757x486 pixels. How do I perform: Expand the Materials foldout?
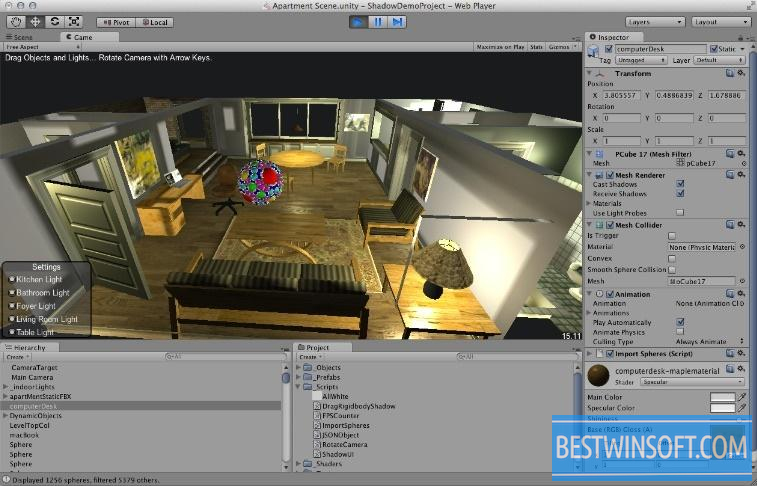tap(589, 203)
